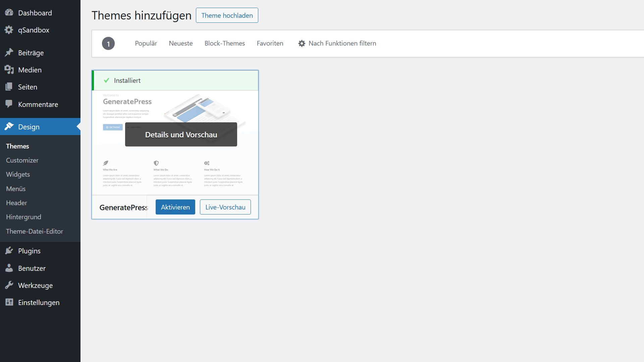644x362 pixels.
Task: Open the Hintergrund submenu link
Action: coord(23,217)
